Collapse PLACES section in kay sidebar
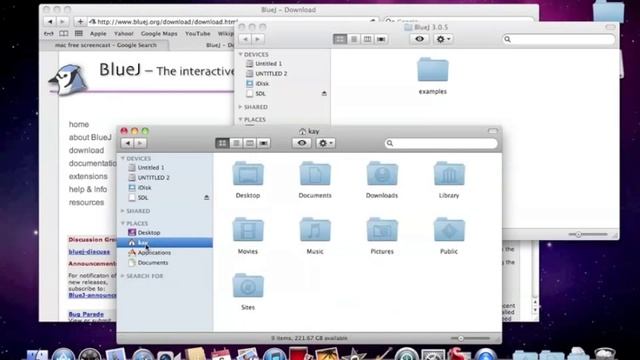This screenshot has height=360, width=640. (123, 224)
